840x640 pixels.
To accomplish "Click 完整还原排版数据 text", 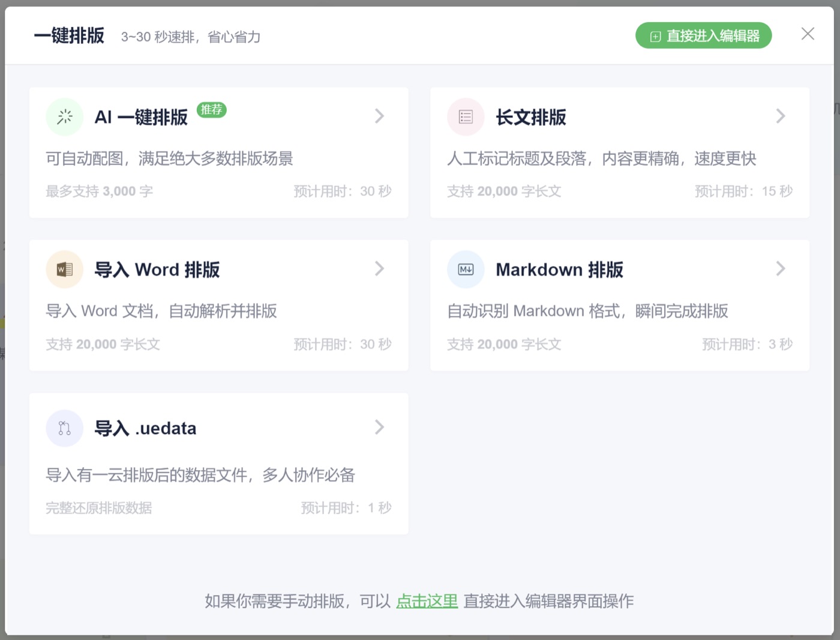I will point(99,508).
